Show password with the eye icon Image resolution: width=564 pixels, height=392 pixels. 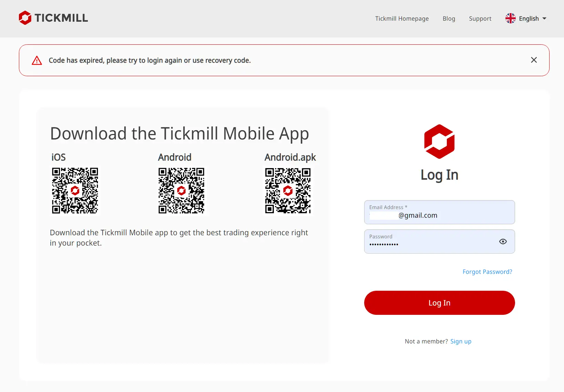pyautogui.click(x=503, y=241)
